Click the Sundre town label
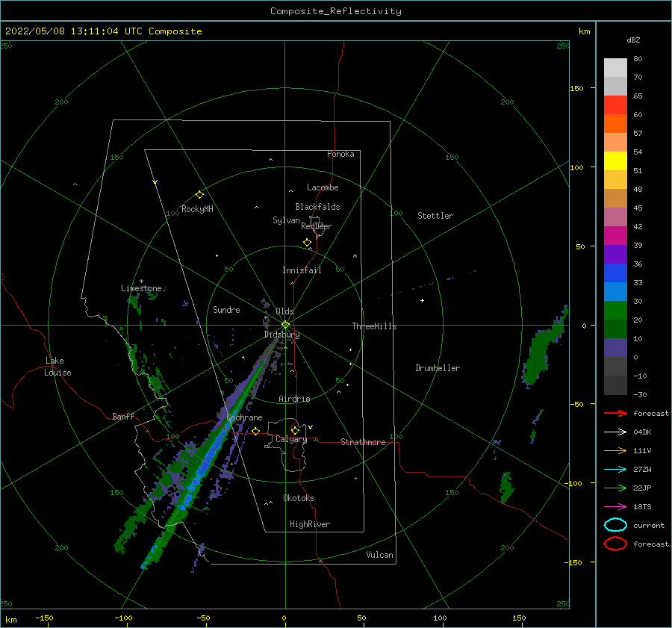Image resolution: width=672 pixels, height=628 pixels. click(226, 310)
